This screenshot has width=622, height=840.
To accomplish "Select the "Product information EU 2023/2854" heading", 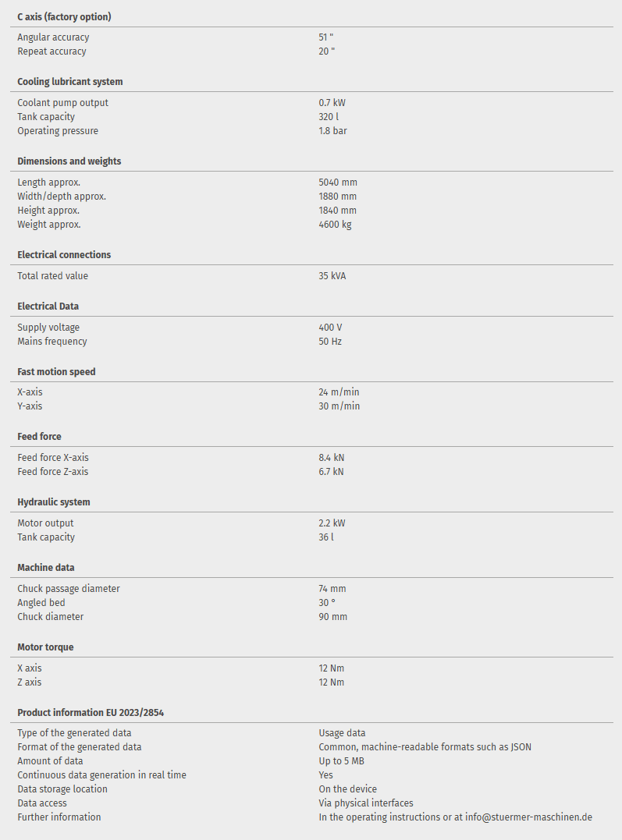I will [90, 713].
